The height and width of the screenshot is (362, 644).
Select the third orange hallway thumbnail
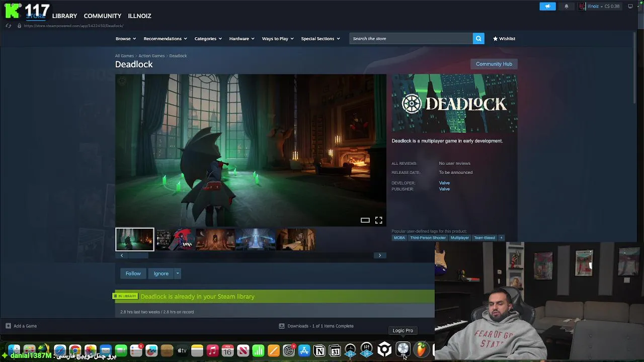pos(215,239)
